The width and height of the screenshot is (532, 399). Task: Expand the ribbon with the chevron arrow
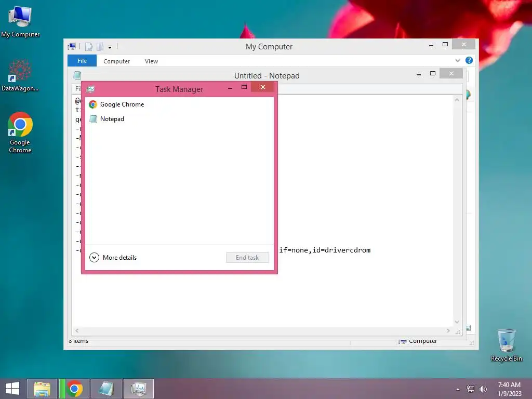tap(458, 61)
